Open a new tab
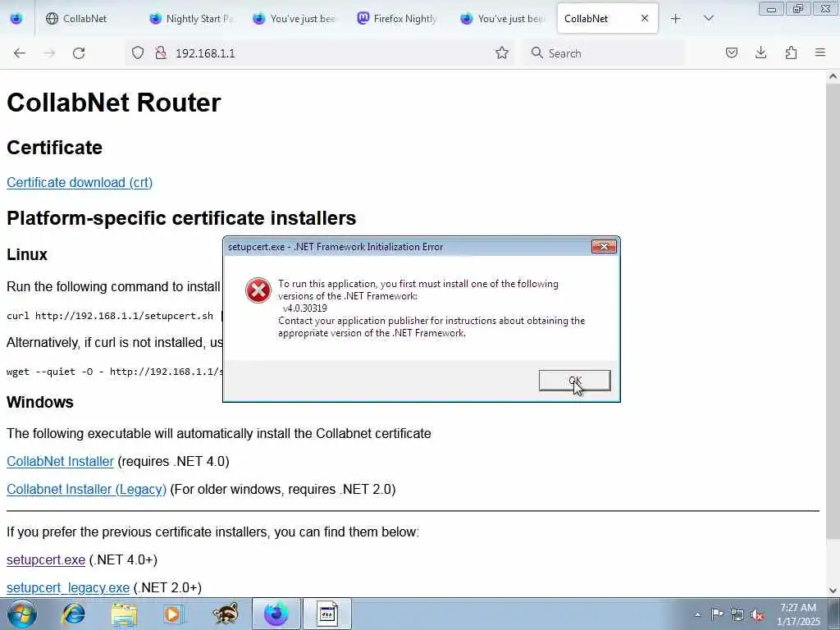 [x=676, y=18]
